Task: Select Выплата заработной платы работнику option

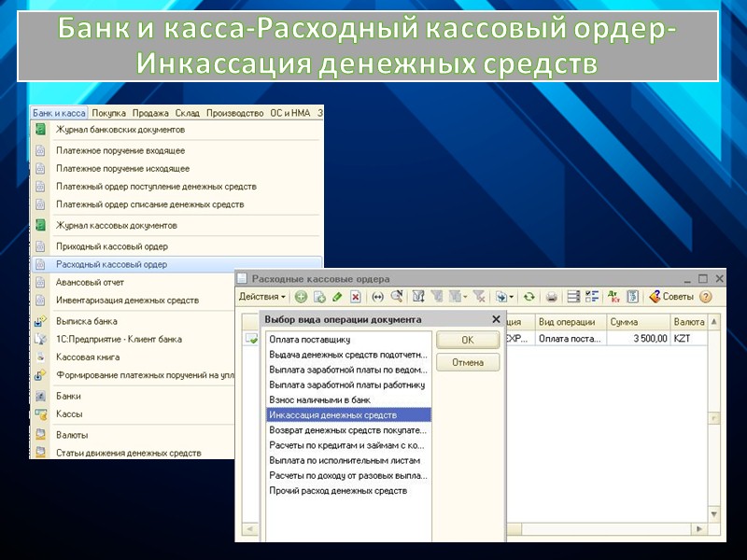Action: (x=348, y=385)
